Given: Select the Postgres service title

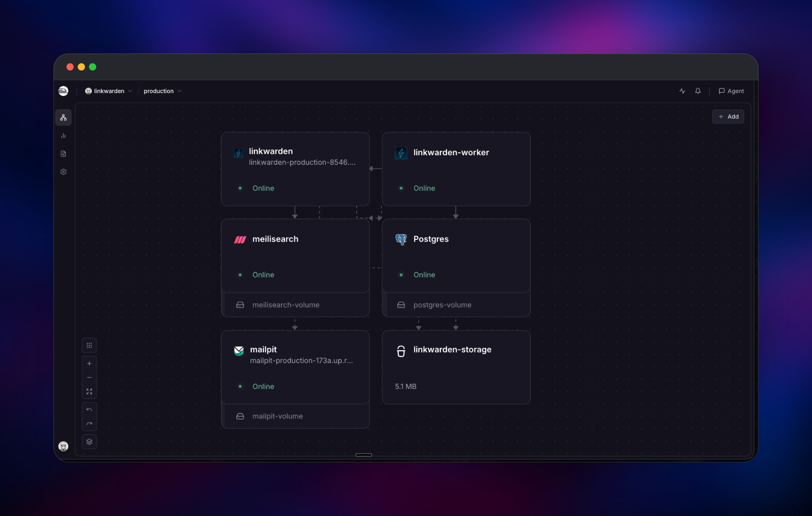Looking at the screenshot, I should [x=431, y=239].
